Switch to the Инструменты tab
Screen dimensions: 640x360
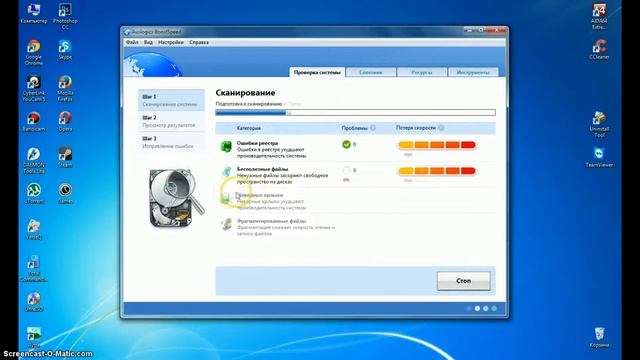click(x=473, y=72)
